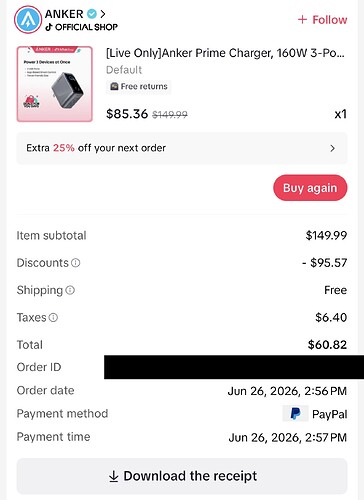
Task: Open the Anker Prime Charger product thumbnail
Action: [x=55, y=84]
